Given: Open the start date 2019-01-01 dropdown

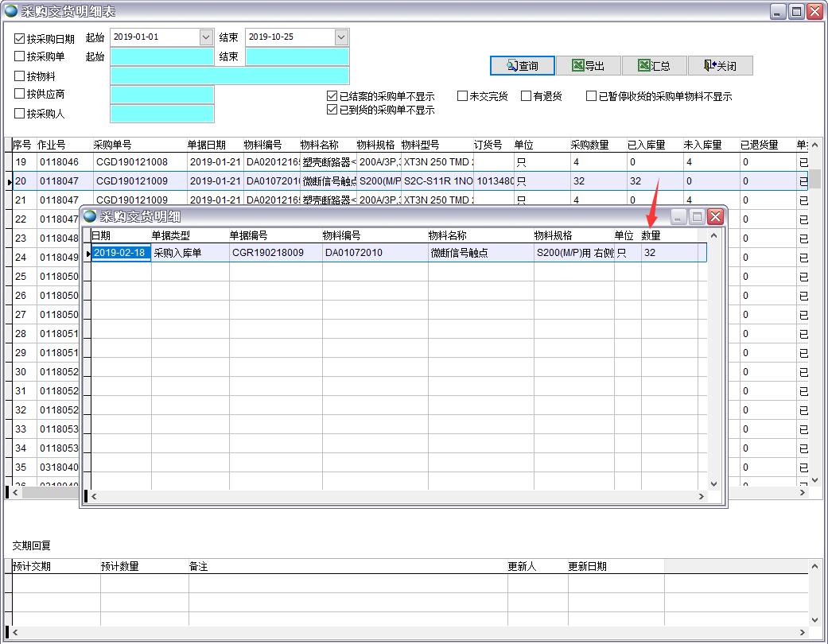Looking at the screenshot, I should click(x=206, y=37).
